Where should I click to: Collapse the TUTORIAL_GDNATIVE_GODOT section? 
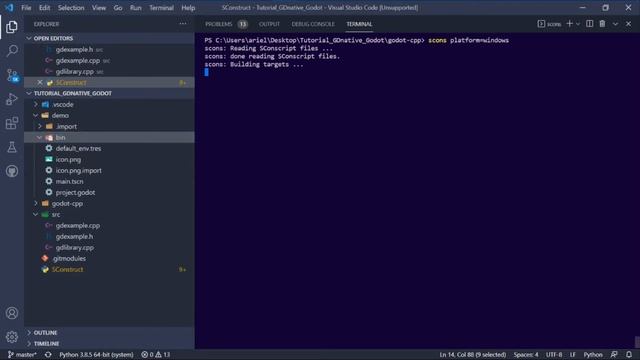coord(109,93)
